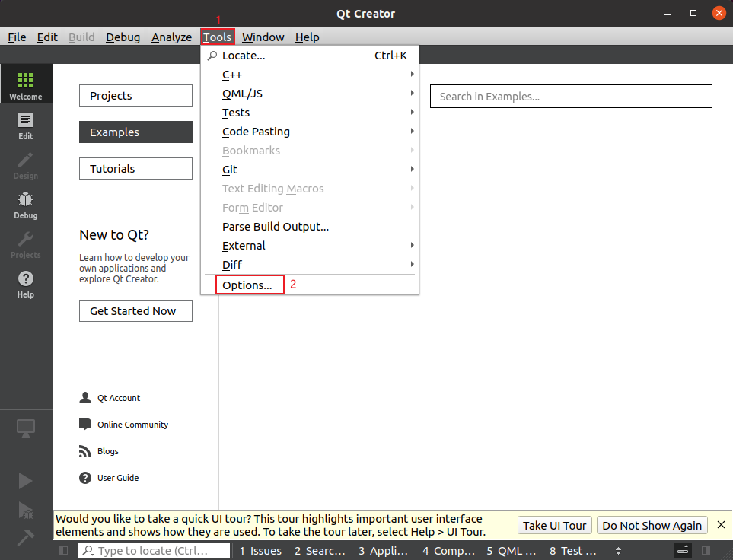
Task: Open the Edit mode icon
Action: [x=26, y=124]
